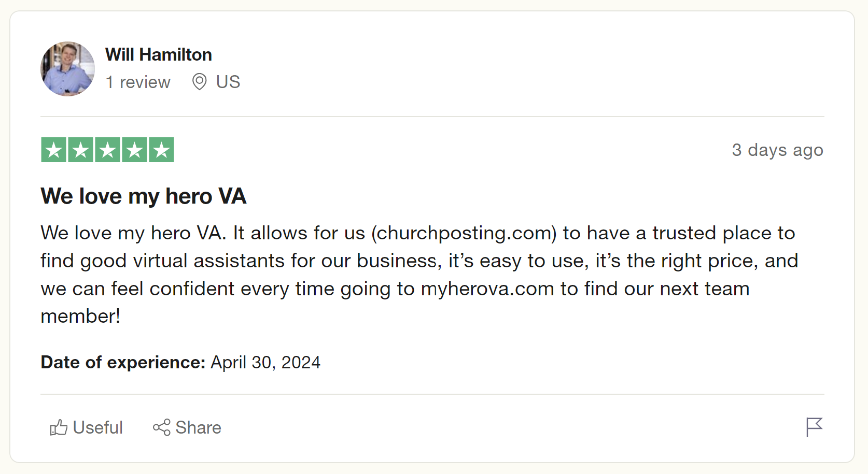Viewport: 868px width, 474px height.
Task: Click the US country label
Action: click(x=228, y=82)
